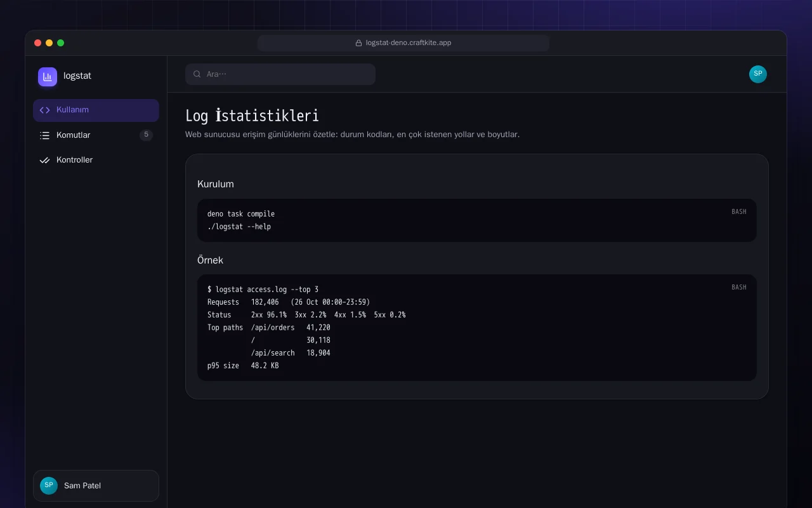Open the Sam Patel profile card
Viewport: 812px width, 508px height.
(x=96, y=486)
